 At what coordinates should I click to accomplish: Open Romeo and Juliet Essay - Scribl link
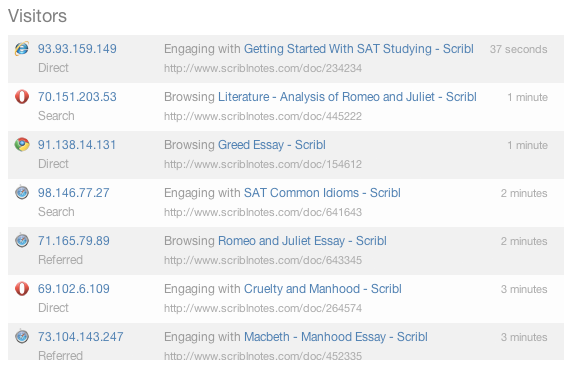point(302,241)
